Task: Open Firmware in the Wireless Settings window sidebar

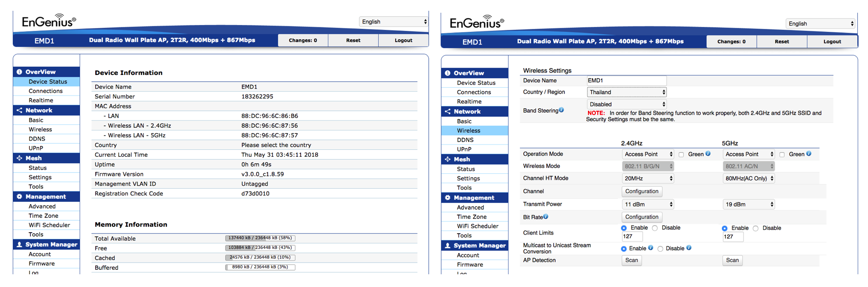Action: click(470, 265)
